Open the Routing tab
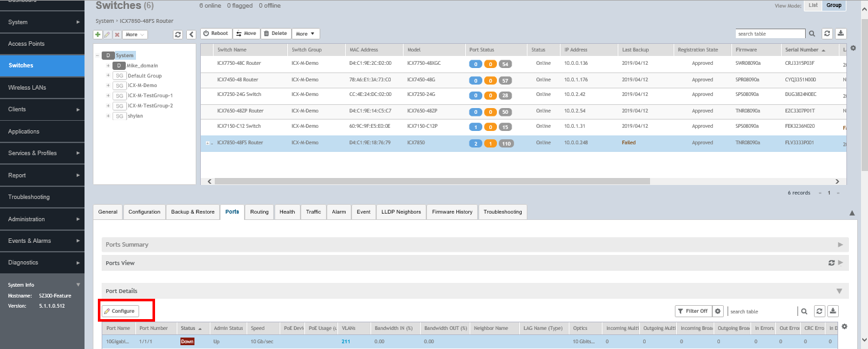 tap(259, 212)
